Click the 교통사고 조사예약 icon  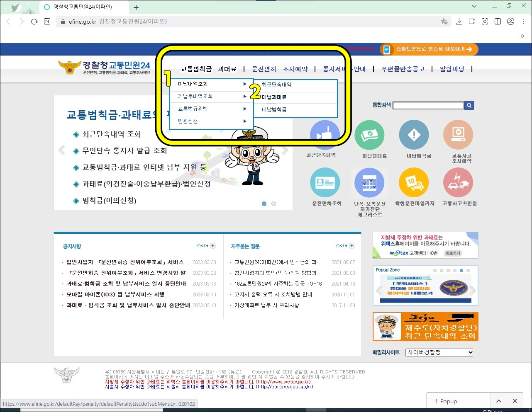[458, 135]
